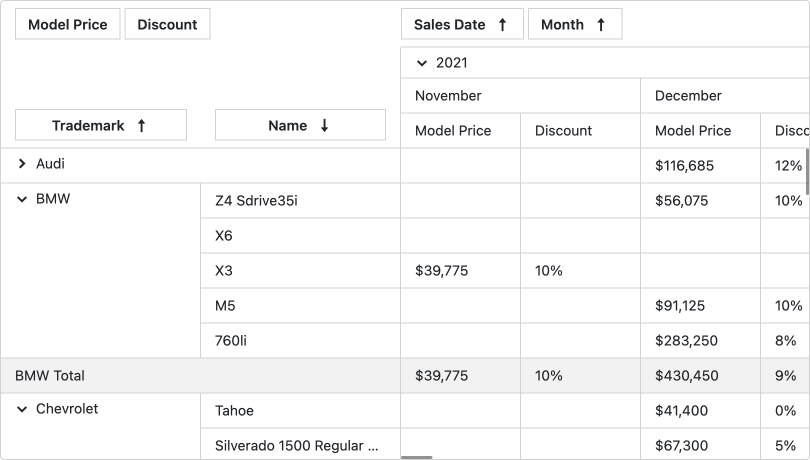Screen dimensions: 810x460
Task: Collapse the BMW row group
Action: (22, 200)
